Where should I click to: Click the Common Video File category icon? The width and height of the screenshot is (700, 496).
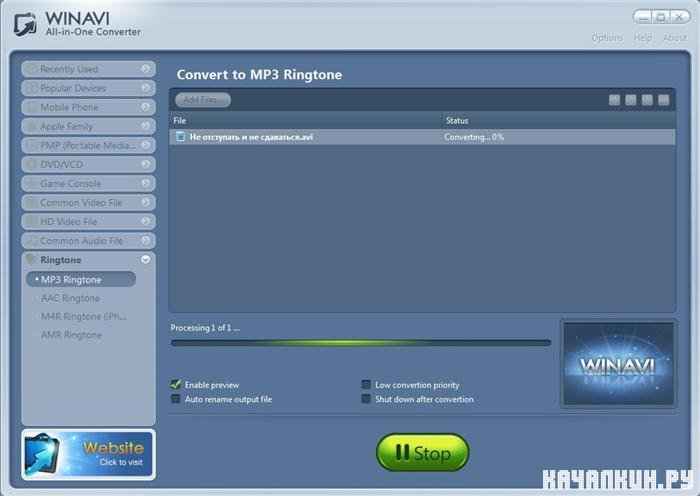31,203
